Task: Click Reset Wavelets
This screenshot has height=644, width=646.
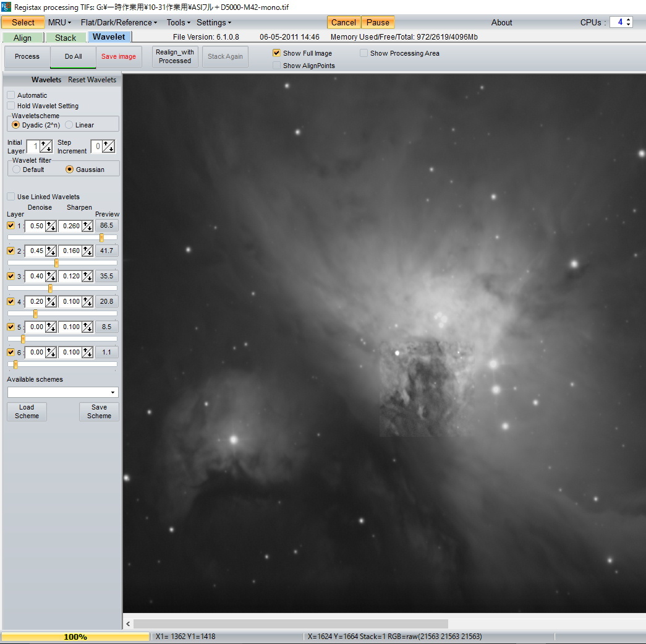Action: coord(92,80)
